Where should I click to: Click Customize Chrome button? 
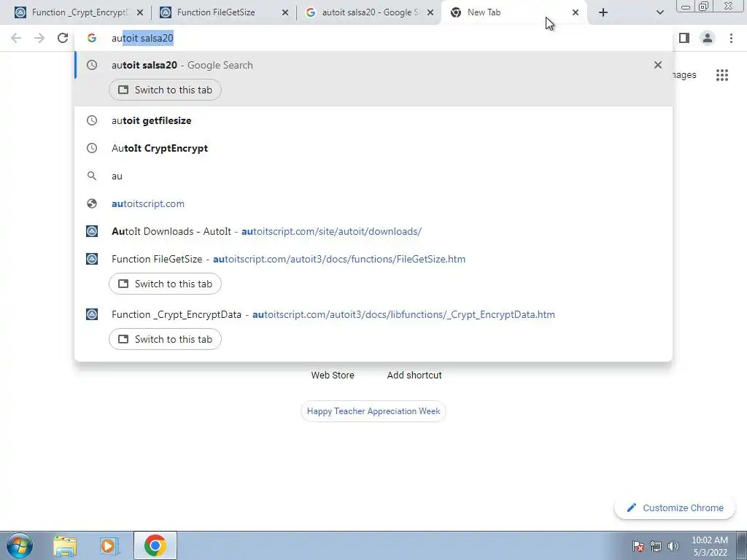click(675, 507)
